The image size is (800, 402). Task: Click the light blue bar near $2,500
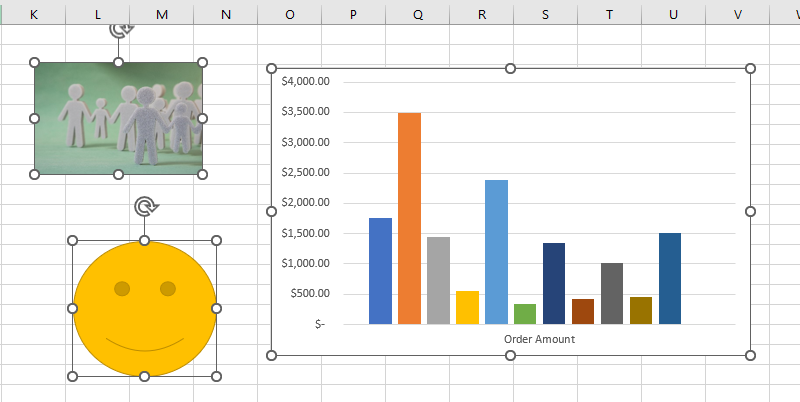(x=496, y=252)
